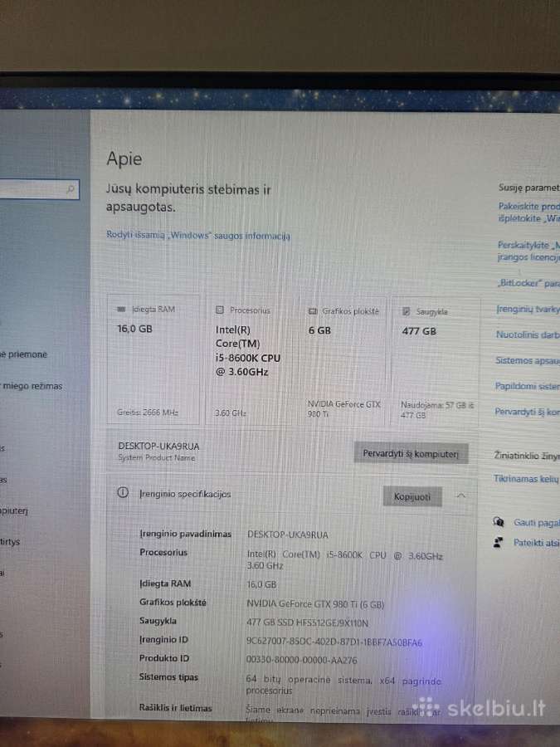Click the Kopijuoti button
The width and height of the screenshot is (560, 747).
click(x=412, y=496)
